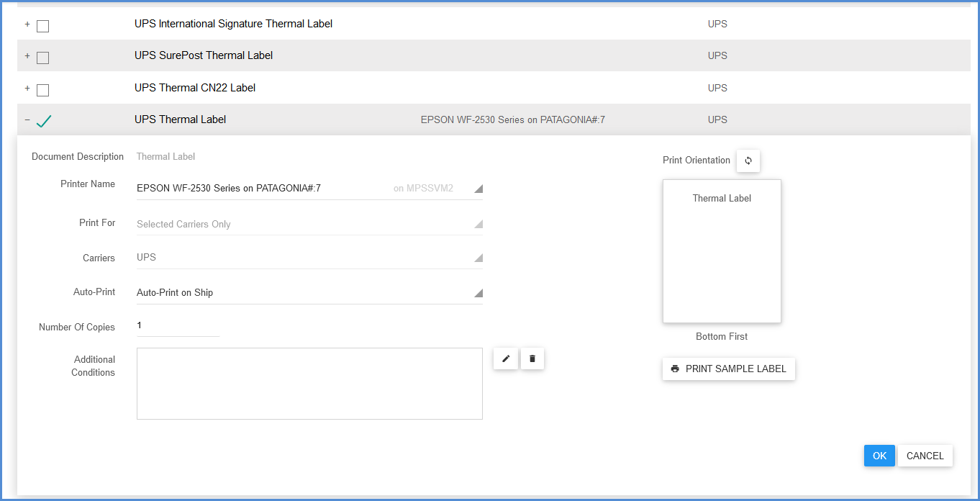Viewport: 980px width, 501px height.
Task: Expand the UPS SurePost Thermal Label row
Action: click(x=27, y=56)
